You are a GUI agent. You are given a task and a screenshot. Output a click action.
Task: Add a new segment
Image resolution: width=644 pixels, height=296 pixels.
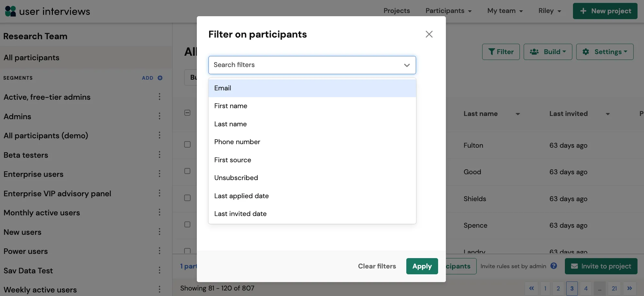click(x=152, y=78)
